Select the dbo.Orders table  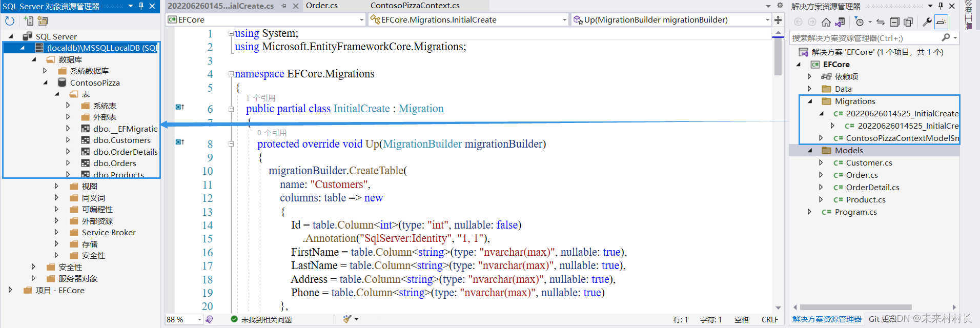(x=115, y=163)
